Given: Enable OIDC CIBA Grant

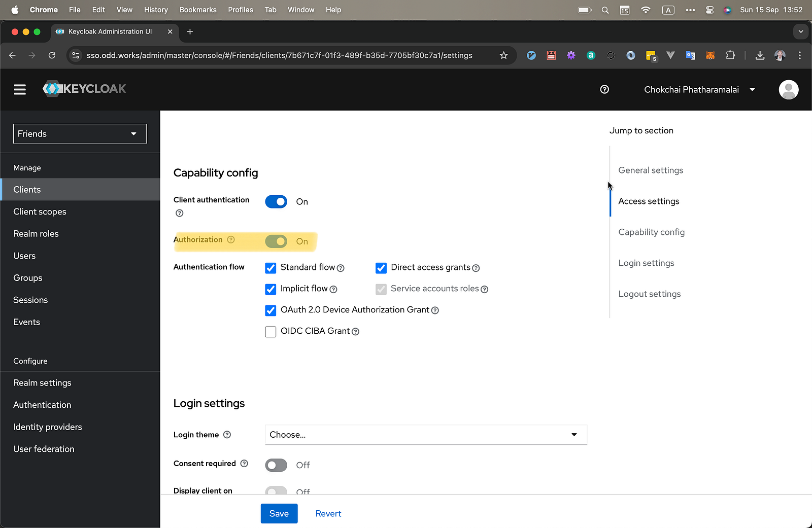Looking at the screenshot, I should pyautogui.click(x=270, y=332).
